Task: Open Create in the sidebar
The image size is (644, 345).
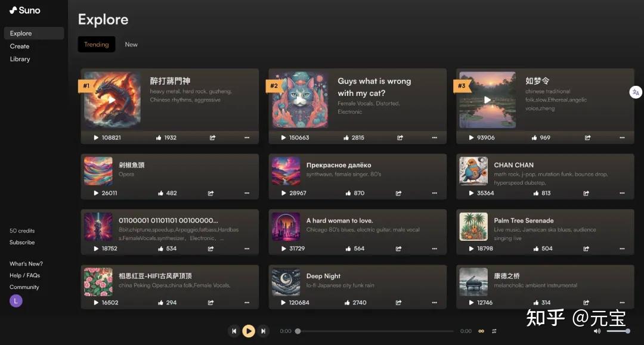Action: [x=20, y=46]
